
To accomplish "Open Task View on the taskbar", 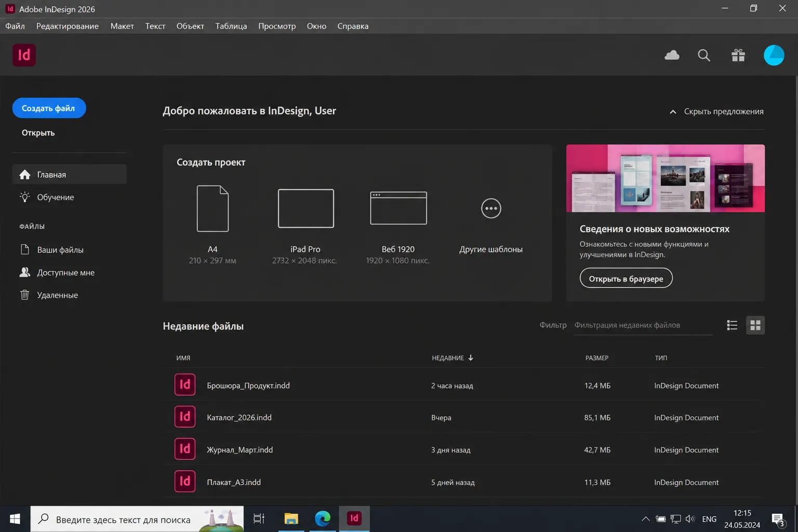I will (x=259, y=518).
